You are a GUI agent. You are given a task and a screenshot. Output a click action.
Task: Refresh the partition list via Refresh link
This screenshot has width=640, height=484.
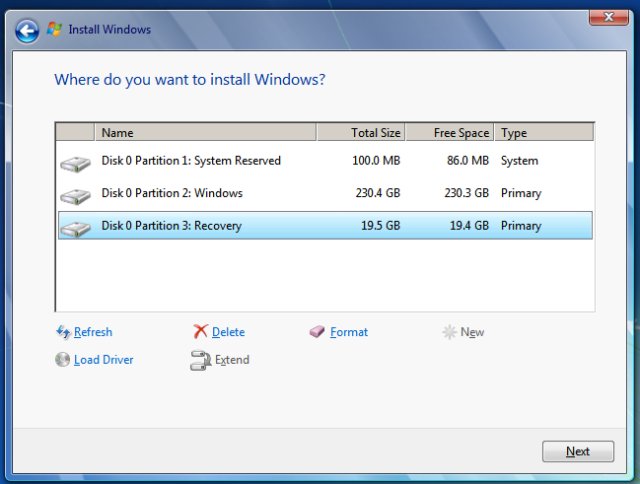(x=93, y=332)
